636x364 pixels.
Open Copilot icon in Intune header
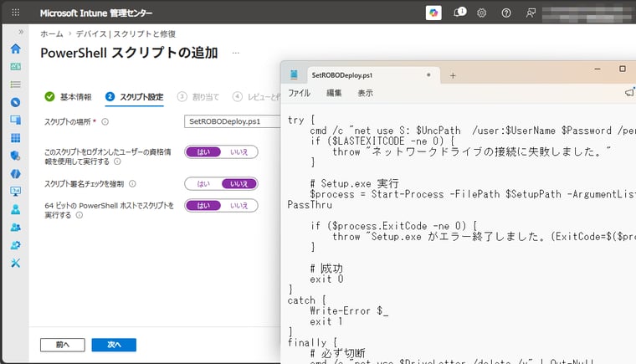click(433, 13)
